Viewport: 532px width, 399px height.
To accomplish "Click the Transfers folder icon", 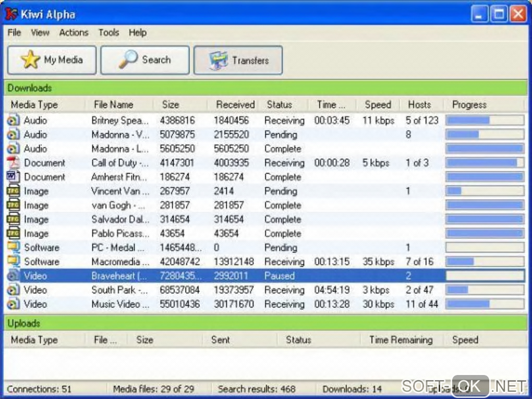I will coord(218,61).
